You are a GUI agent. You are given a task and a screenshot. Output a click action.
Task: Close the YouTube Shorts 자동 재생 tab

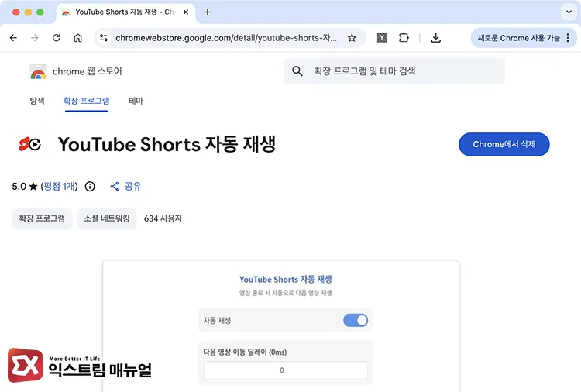pos(186,12)
